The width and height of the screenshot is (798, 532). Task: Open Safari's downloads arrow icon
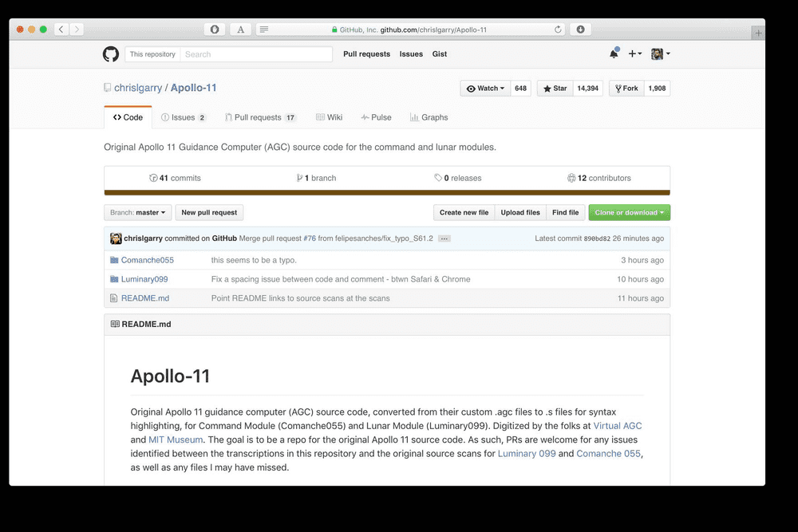pyautogui.click(x=580, y=30)
